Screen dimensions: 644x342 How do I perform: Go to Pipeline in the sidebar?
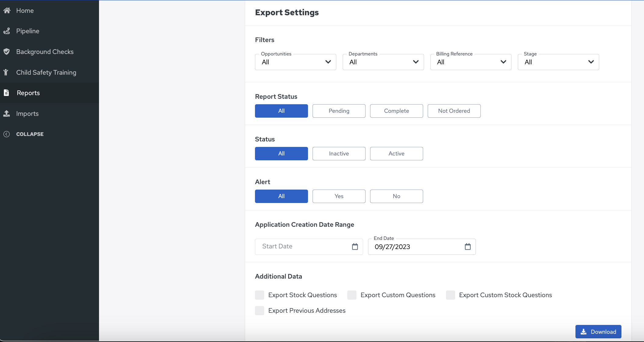click(x=49, y=31)
